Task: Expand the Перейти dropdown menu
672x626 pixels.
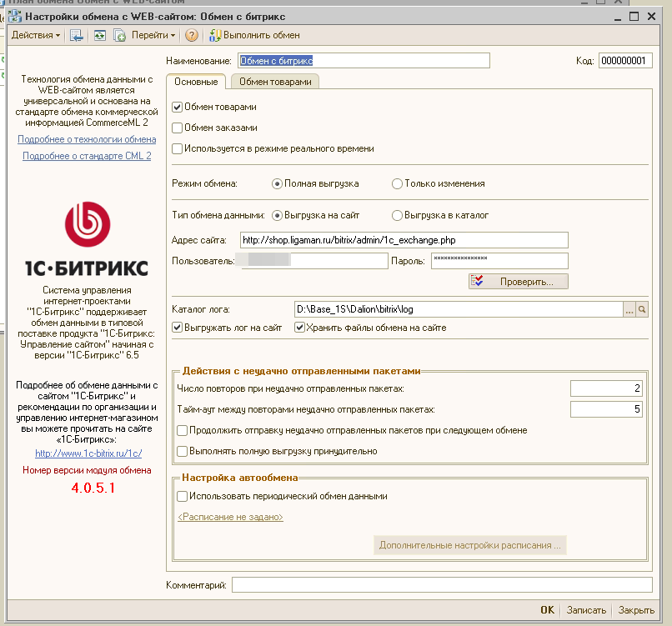Action: [x=153, y=35]
